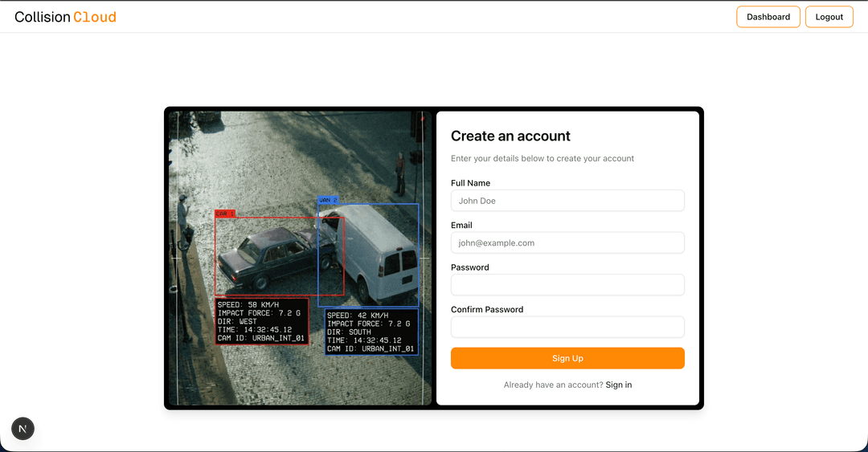This screenshot has height=452, width=868.
Task: Submit the form with Sign Up
Action: point(567,358)
